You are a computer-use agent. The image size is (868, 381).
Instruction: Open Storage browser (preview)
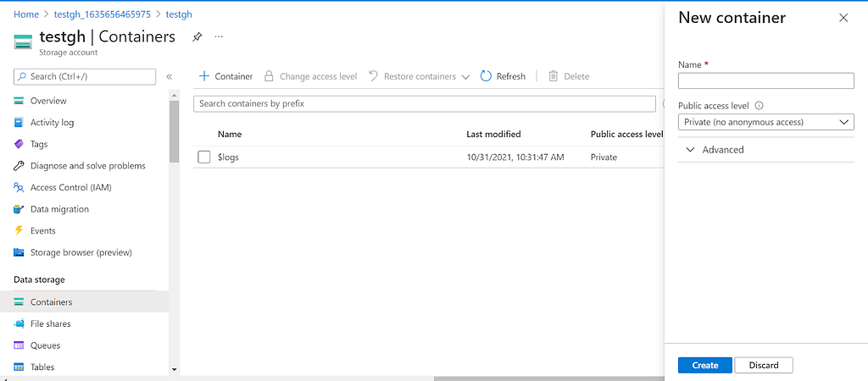[x=81, y=252]
